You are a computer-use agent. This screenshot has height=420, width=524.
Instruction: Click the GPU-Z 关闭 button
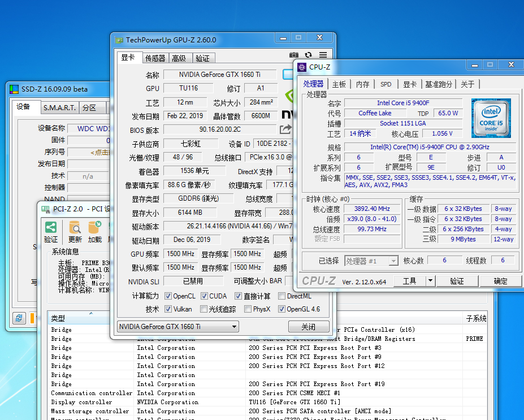[x=309, y=326]
